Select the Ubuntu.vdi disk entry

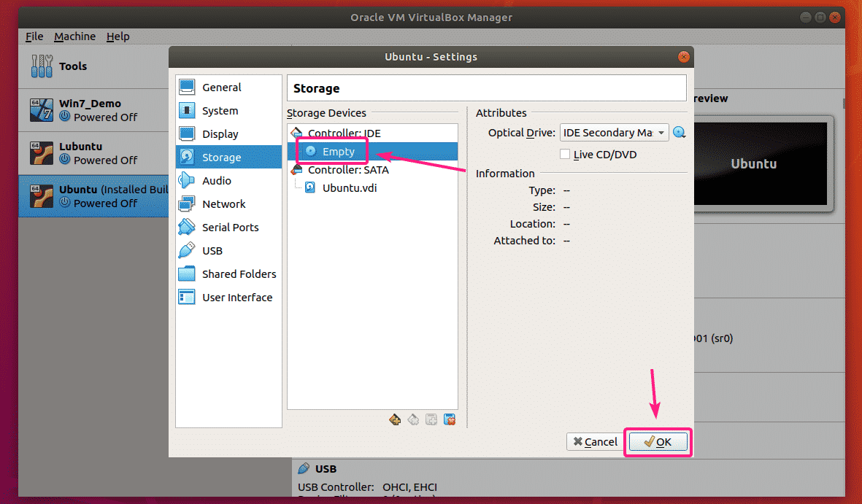click(x=372, y=188)
